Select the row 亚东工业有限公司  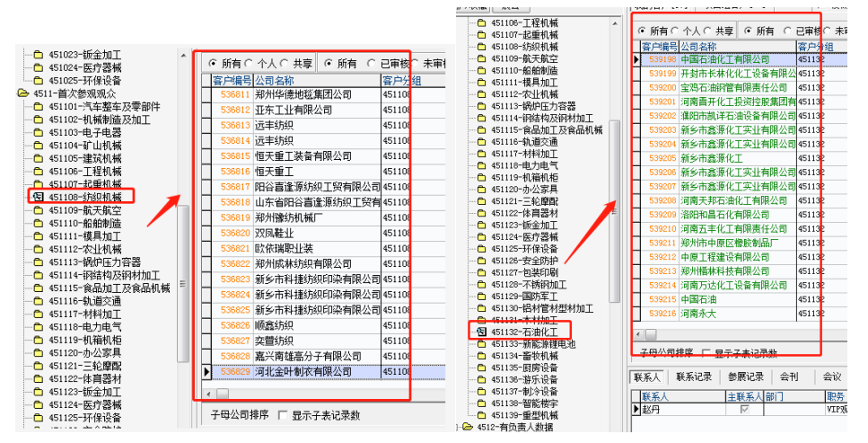(x=323, y=111)
